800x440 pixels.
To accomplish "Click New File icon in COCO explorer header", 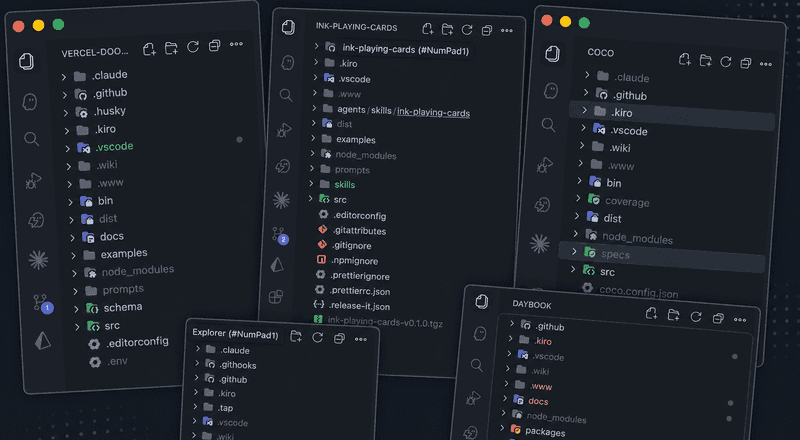I will click(x=685, y=60).
